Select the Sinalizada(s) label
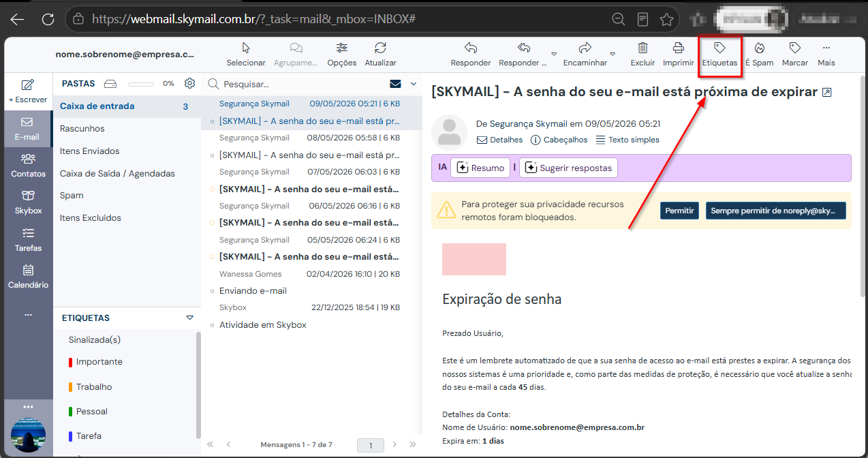The width and height of the screenshot is (868, 458). [x=95, y=339]
